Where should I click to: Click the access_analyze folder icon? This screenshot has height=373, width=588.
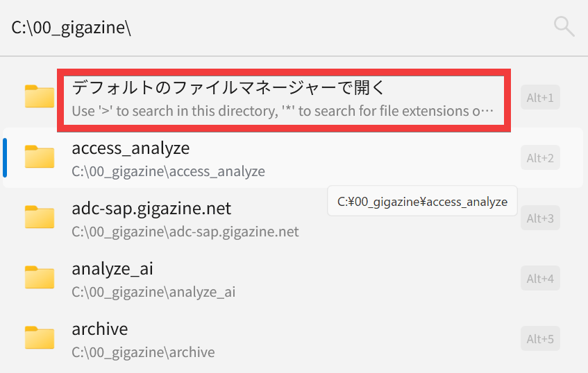tap(40, 157)
